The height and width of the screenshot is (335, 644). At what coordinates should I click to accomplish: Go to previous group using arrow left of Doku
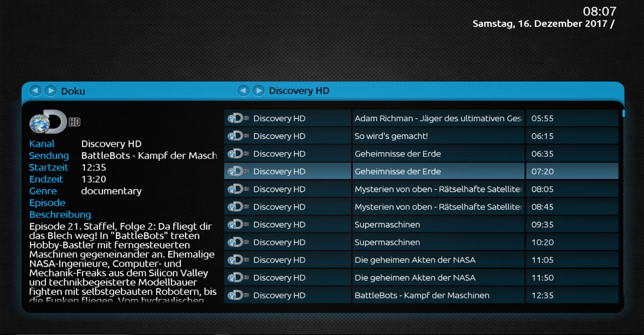(x=36, y=91)
